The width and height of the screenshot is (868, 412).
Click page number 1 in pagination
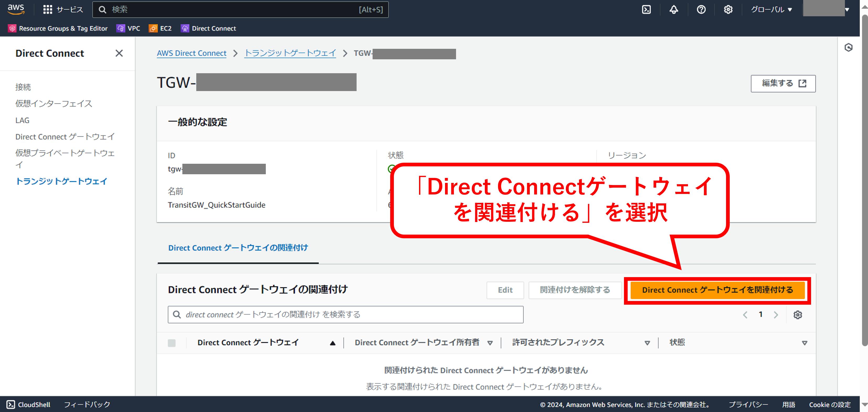click(x=760, y=314)
